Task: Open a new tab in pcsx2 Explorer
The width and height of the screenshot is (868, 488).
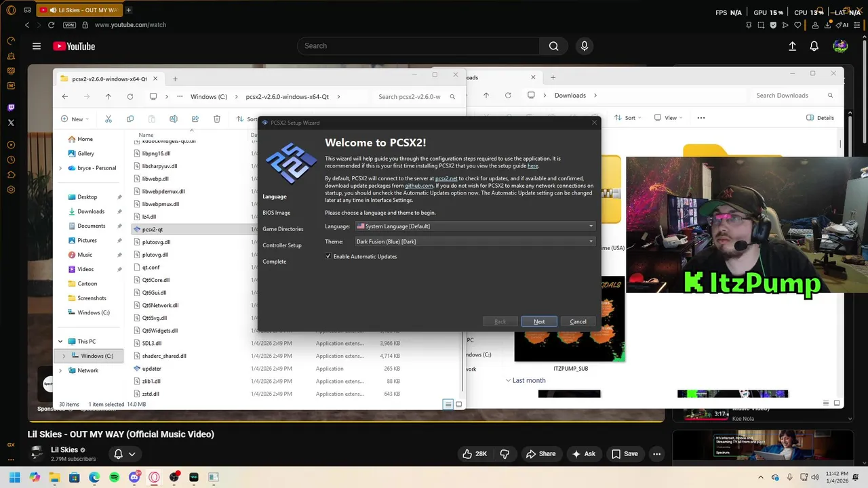Action: tap(175, 79)
